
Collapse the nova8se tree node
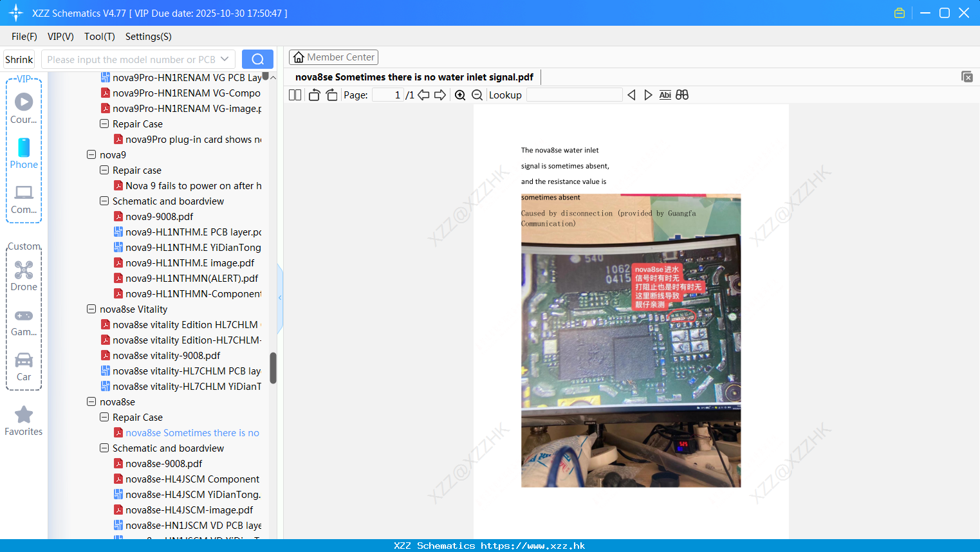click(91, 401)
